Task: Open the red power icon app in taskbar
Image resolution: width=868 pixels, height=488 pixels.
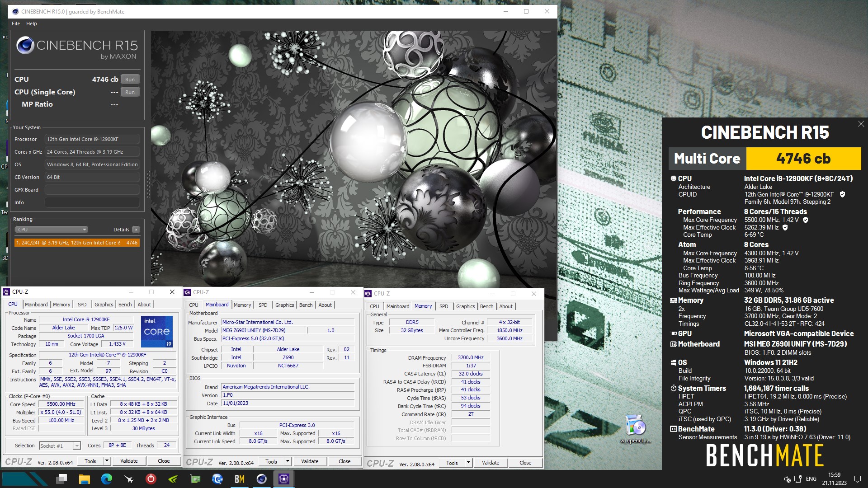Action: click(151, 479)
